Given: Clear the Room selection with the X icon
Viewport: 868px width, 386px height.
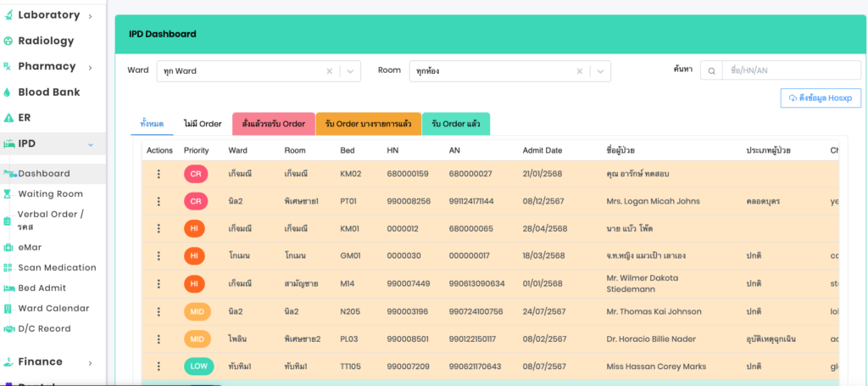Looking at the screenshot, I should [580, 71].
